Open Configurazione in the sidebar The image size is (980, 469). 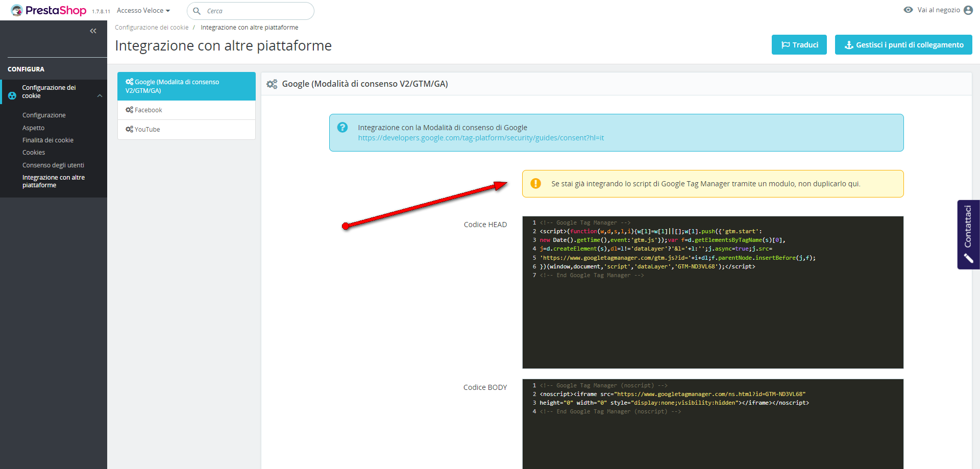tap(44, 115)
